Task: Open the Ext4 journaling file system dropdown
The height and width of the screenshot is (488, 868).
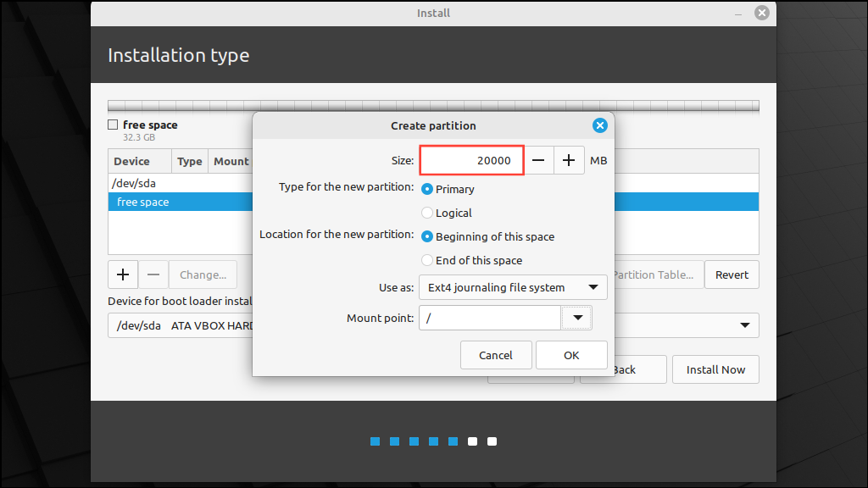Action: (513, 287)
